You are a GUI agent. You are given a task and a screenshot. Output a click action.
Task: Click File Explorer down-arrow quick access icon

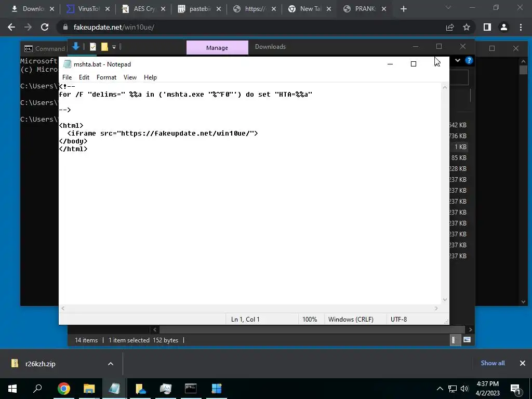coord(76,46)
